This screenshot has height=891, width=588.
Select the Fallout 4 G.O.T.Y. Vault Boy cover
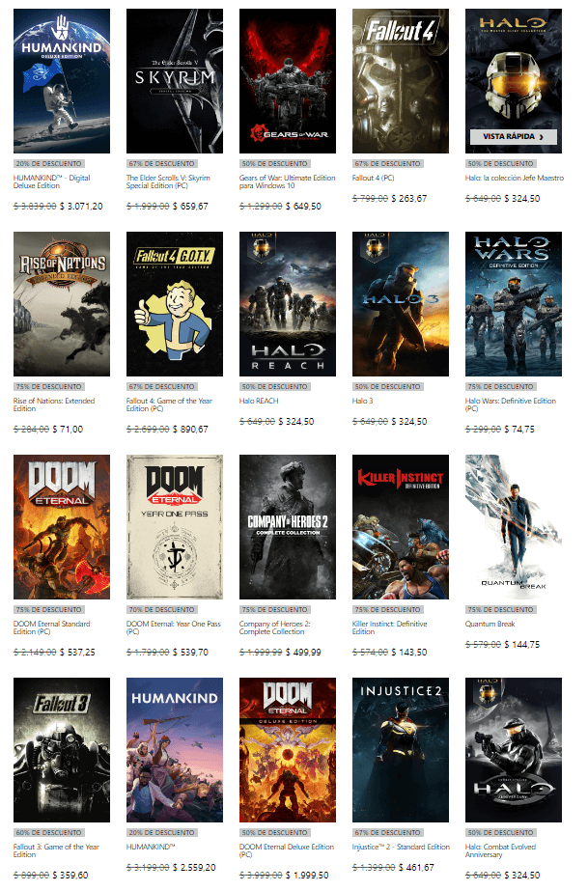coord(175,304)
